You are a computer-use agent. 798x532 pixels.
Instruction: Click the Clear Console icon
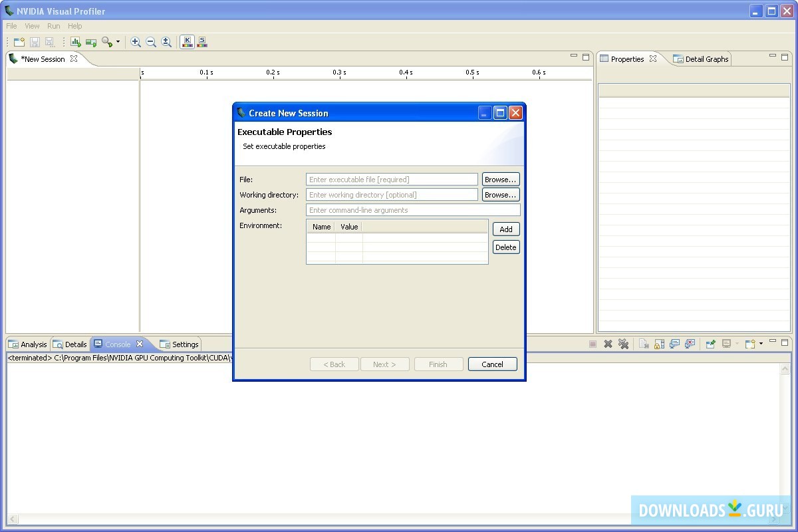point(643,343)
